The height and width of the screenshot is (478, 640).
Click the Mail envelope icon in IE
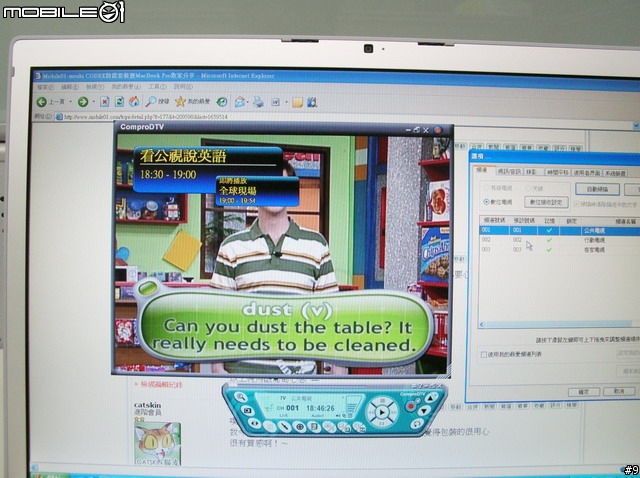[x=240, y=102]
